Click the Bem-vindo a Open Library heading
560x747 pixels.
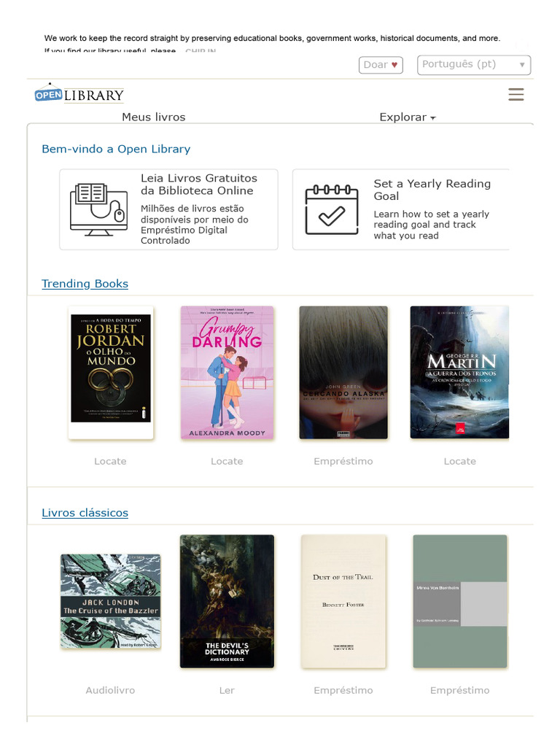pos(116,149)
